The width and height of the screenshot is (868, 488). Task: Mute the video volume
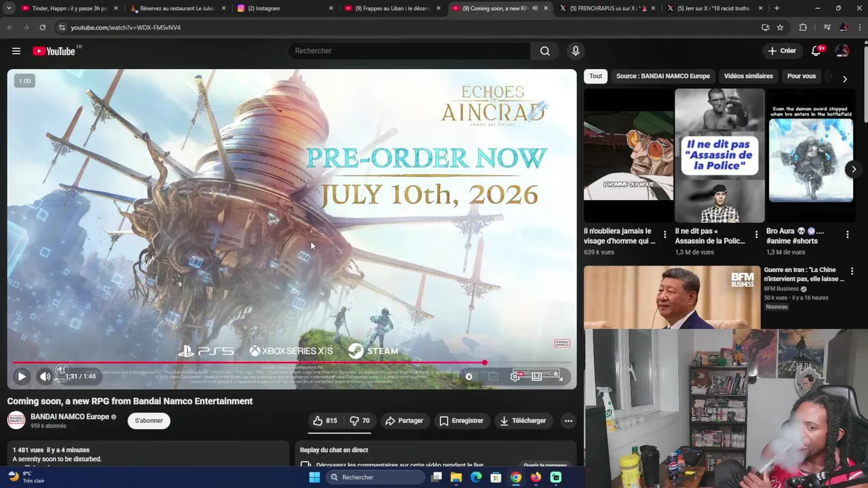(45, 376)
